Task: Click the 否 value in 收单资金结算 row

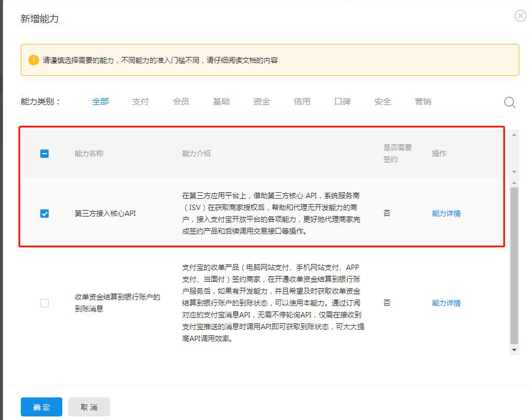Action: (x=387, y=303)
